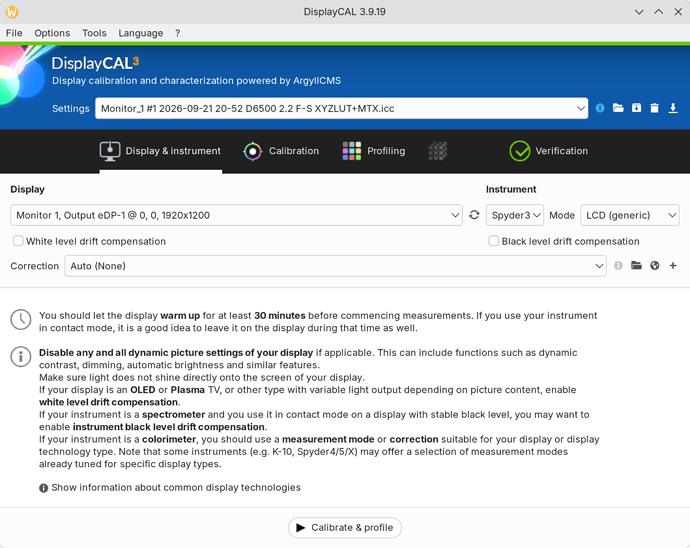Open the Spyder3 instrument dropdown

point(515,215)
